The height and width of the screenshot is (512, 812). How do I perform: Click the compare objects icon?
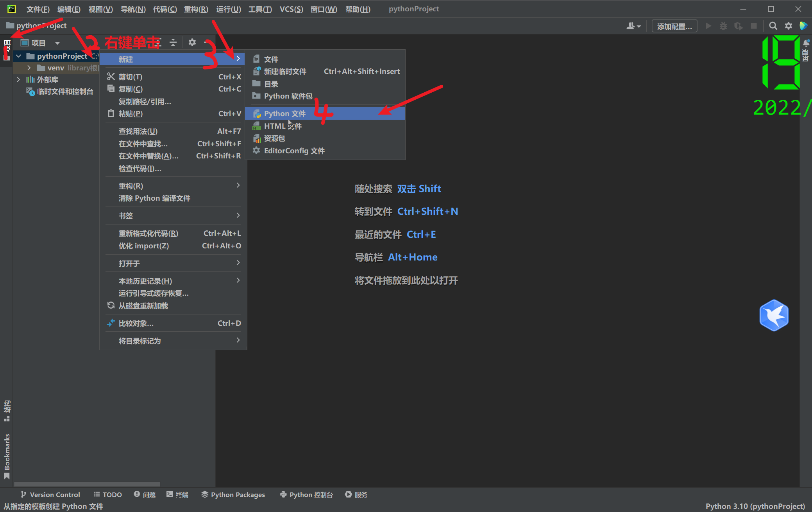[x=111, y=323]
